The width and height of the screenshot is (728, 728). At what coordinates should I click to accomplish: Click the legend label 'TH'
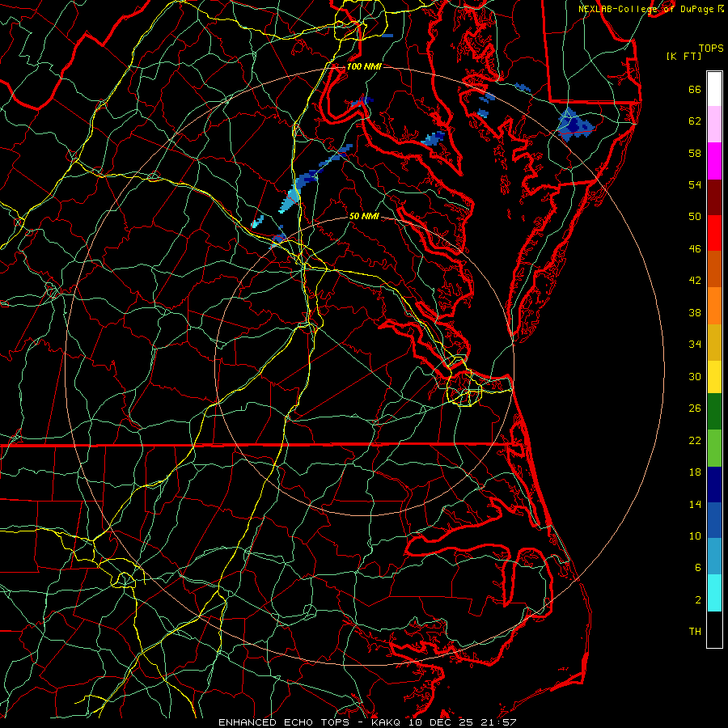(x=695, y=632)
